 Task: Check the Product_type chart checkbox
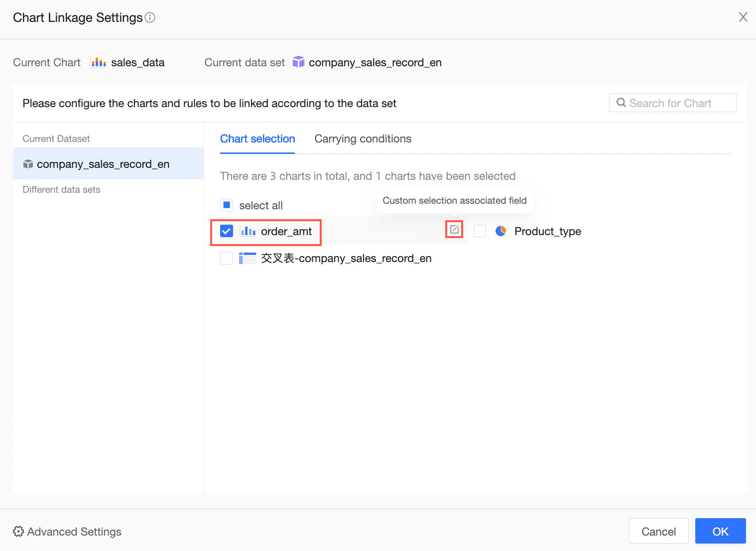tap(480, 231)
